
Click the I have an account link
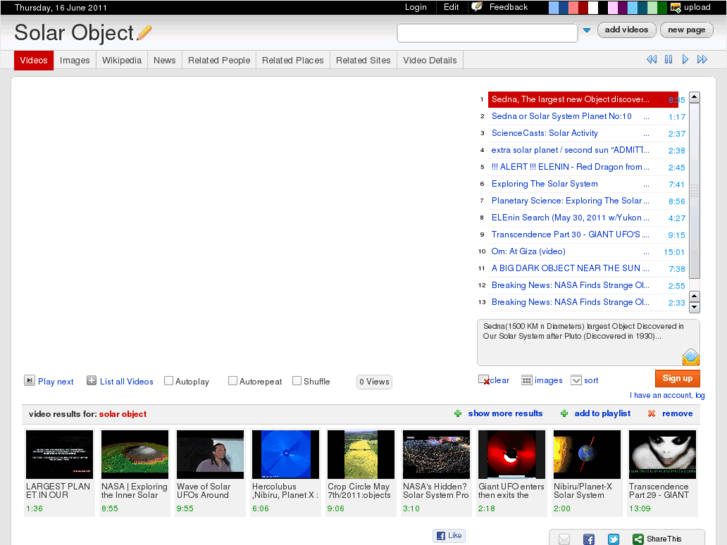tap(667, 395)
